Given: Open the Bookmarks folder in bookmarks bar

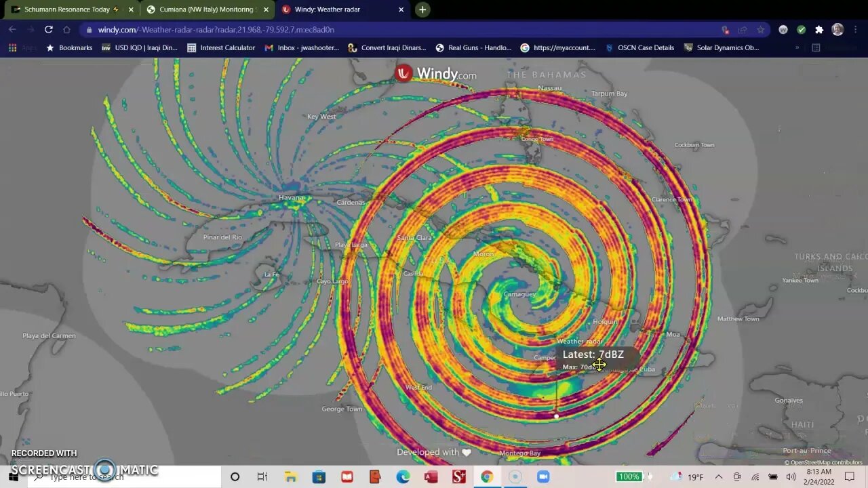Looking at the screenshot, I should click(x=69, y=48).
